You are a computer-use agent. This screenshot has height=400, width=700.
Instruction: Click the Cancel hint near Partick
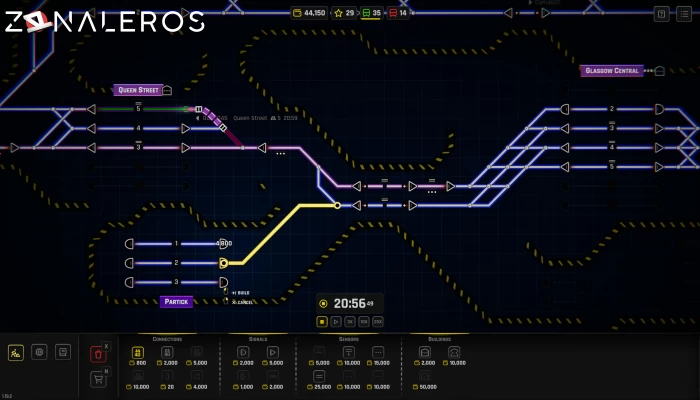coord(242,302)
